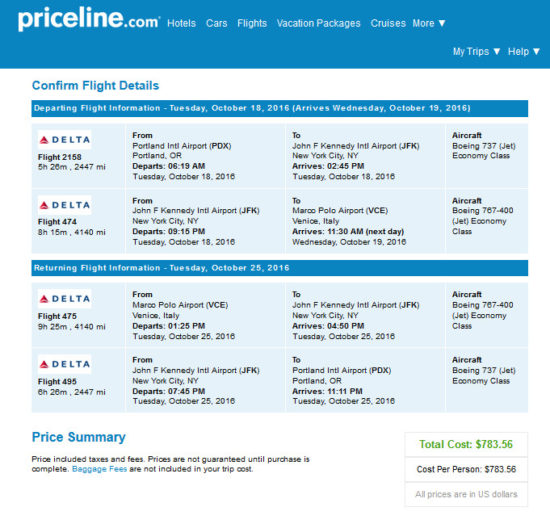Click Delta logo for Flight 2158
This screenshot has height=524, width=550.
(x=65, y=140)
